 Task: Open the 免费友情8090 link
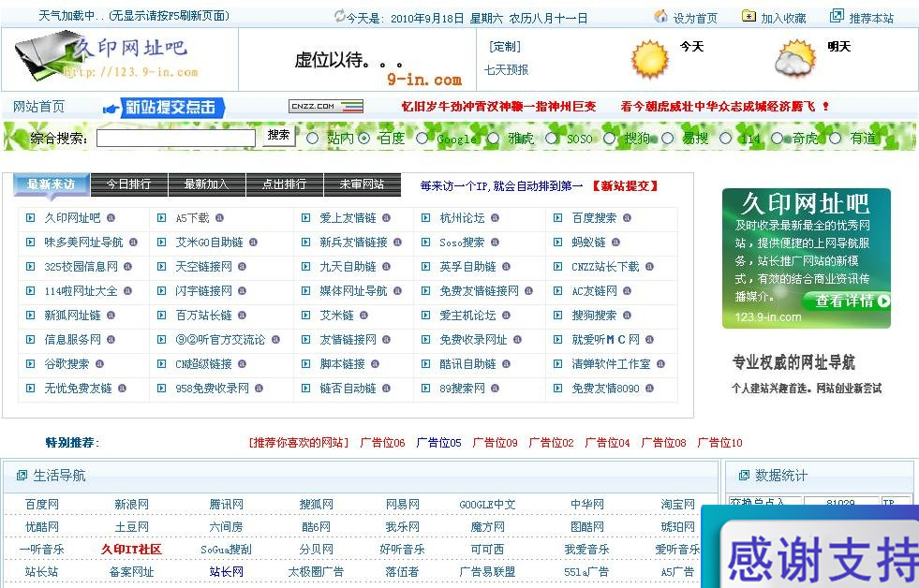tap(605, 389)
